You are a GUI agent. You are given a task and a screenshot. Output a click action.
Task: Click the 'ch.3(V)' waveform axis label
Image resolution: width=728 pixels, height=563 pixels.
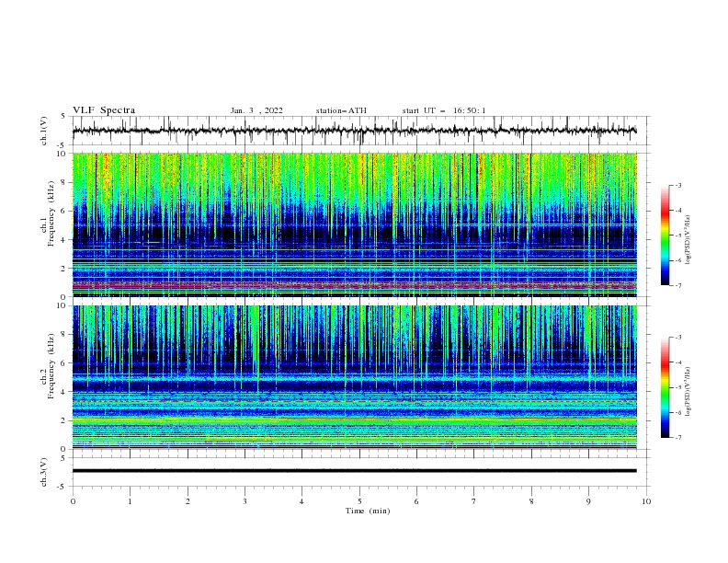pyautogui.click(x=44, y=472)
